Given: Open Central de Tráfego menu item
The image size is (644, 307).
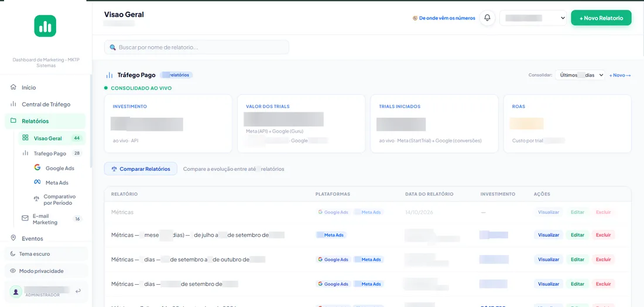Looking at the screenshot, I should [45, 104].
